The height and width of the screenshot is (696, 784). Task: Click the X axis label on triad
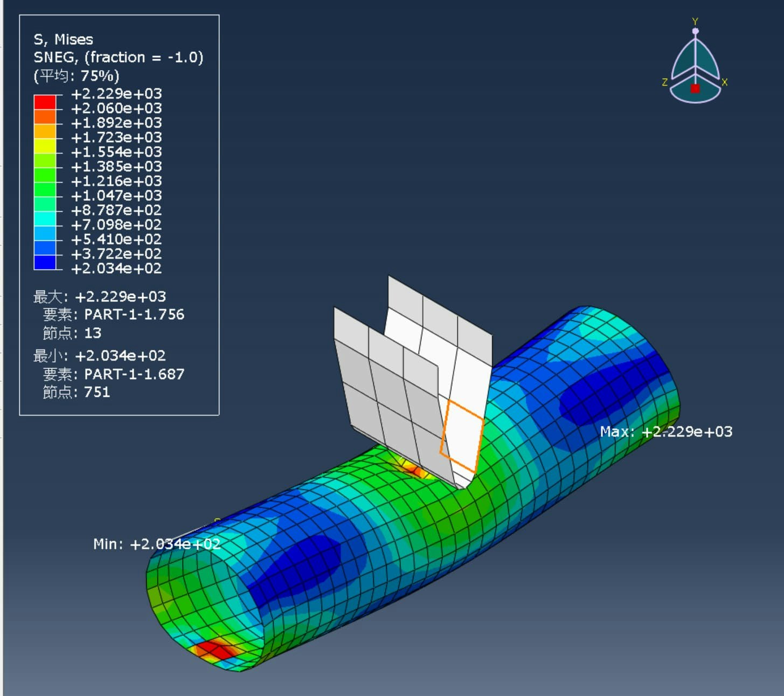click(725, 82)
